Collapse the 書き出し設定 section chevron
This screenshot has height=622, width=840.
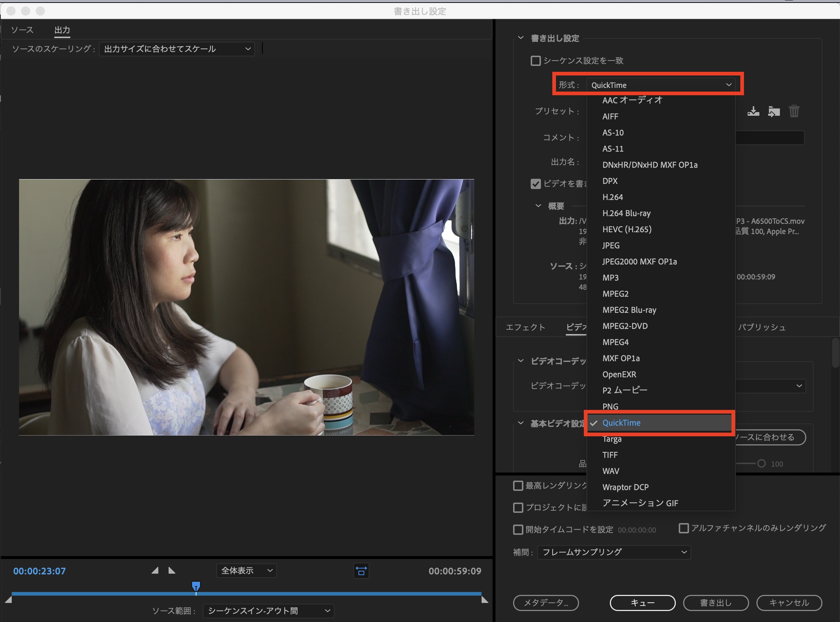click(x=520, y=38)
